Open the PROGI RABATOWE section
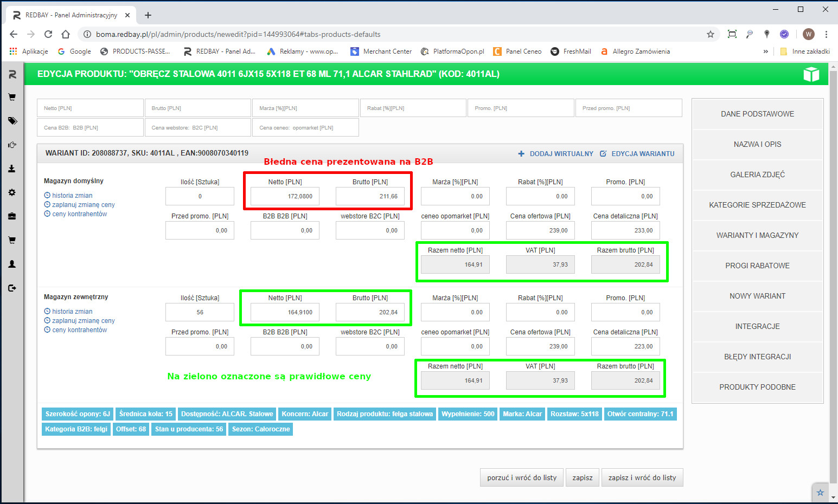This screenshot has width=838, height=504. [757, 266]
